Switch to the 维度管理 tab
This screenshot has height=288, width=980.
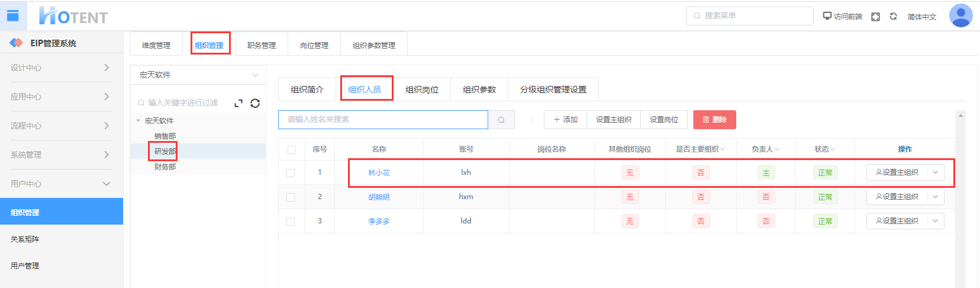156,45
